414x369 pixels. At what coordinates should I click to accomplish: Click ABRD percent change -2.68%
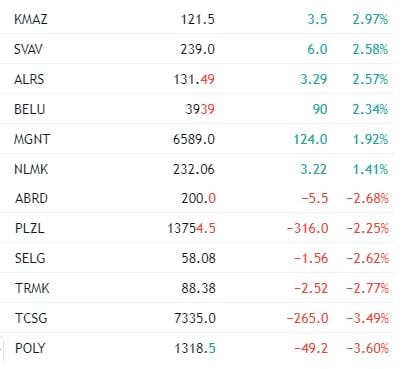367,198
